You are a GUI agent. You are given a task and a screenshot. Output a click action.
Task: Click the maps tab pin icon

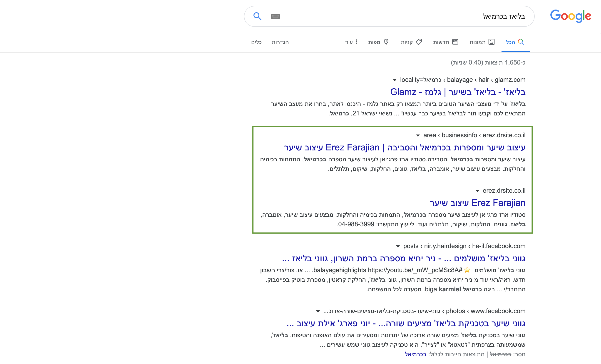click(x=386, y=42)
